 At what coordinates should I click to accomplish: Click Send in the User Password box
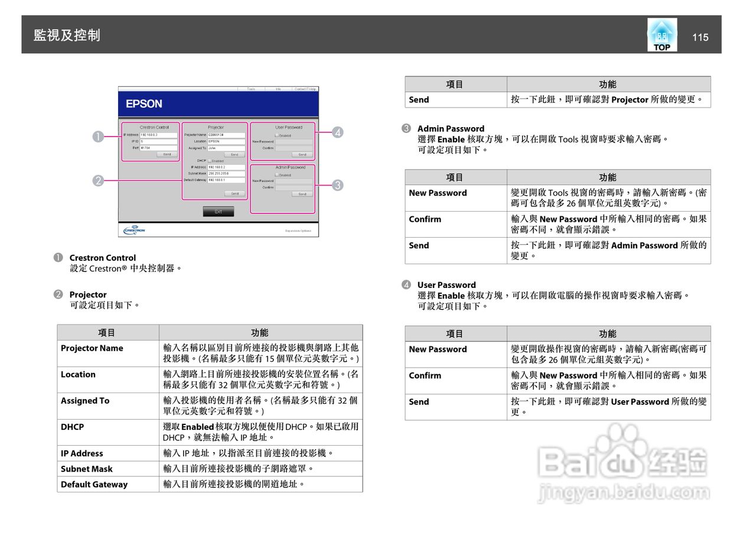(302, 154)
